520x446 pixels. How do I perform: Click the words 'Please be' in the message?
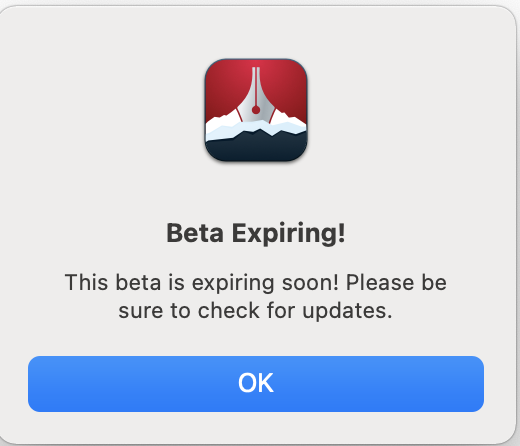pyautogui.click(x=396, y=283)
